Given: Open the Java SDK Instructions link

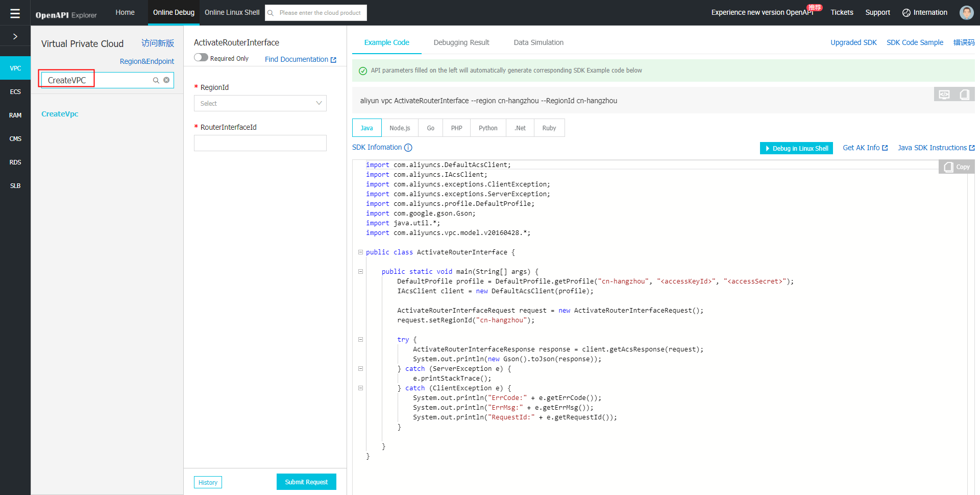Looking at the screenshot, I should click(x=936, y=148).
